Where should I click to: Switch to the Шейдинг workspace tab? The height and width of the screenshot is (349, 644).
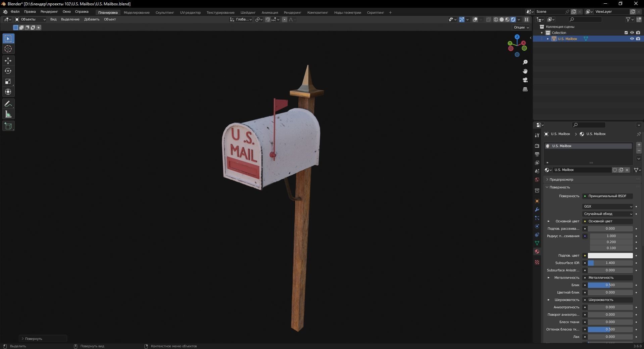point(248,12)
